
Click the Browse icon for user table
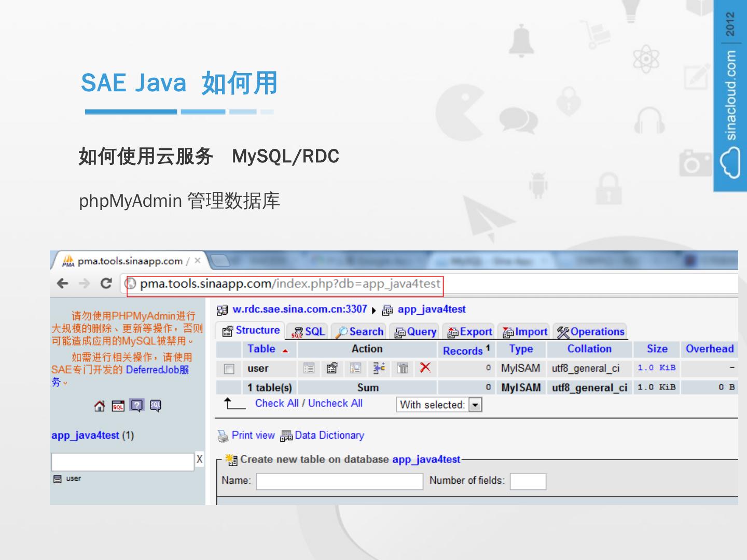pos(309,369)
